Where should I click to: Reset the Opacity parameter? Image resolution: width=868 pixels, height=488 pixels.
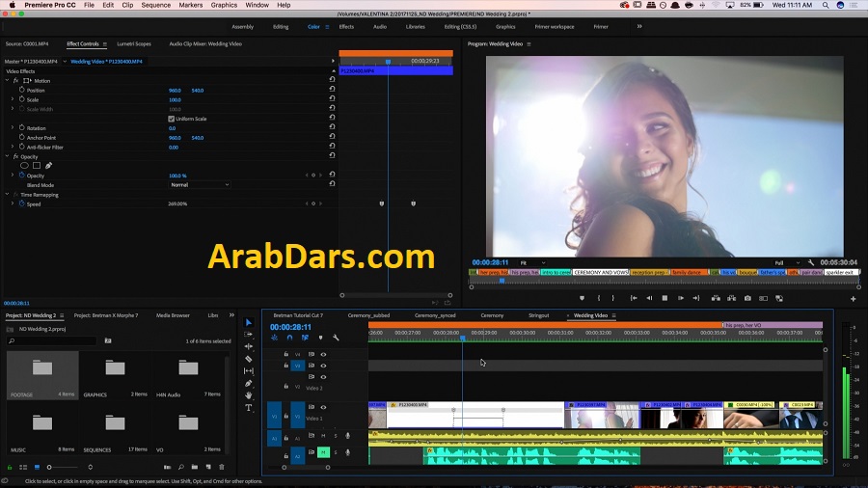point(332,175)
